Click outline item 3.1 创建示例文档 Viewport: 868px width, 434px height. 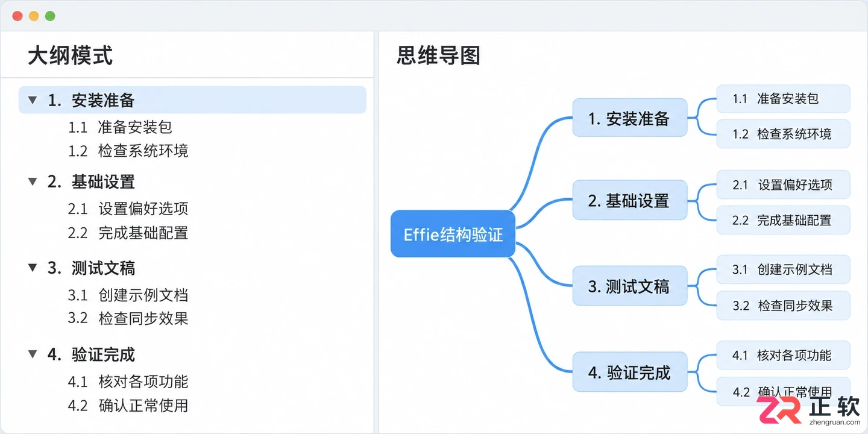[x=128, y=295]
